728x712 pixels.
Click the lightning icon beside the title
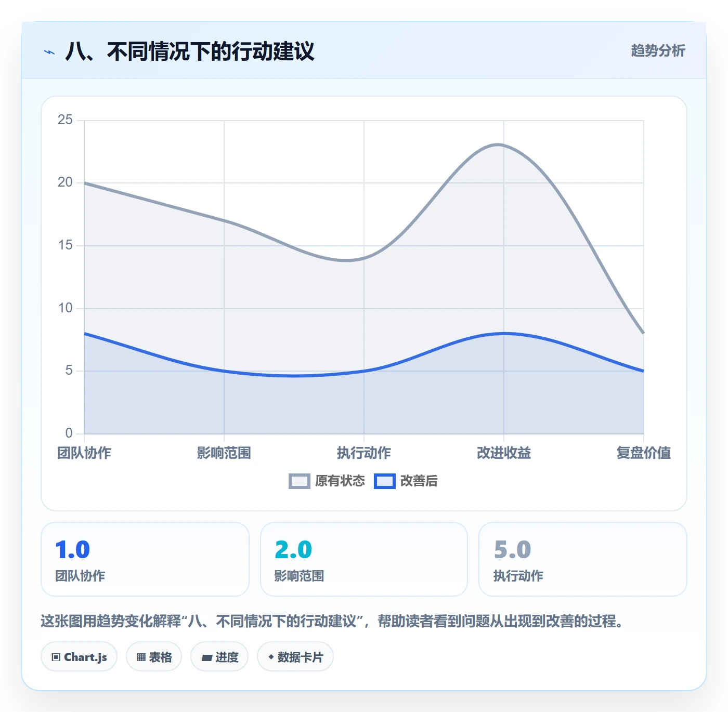[49, 52]
